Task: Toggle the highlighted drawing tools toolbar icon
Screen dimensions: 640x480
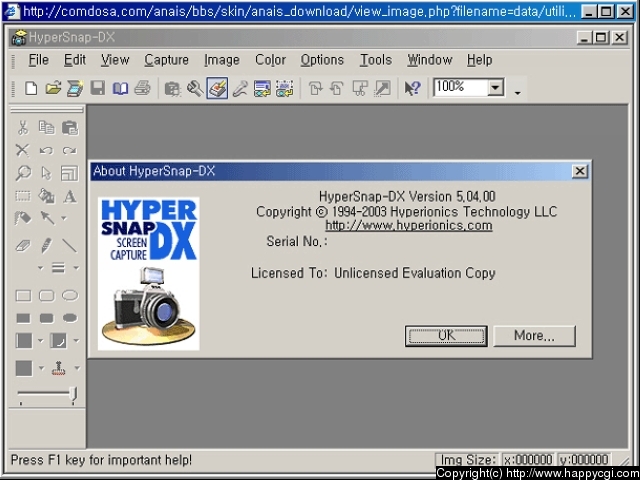Action: click(217, 88)
